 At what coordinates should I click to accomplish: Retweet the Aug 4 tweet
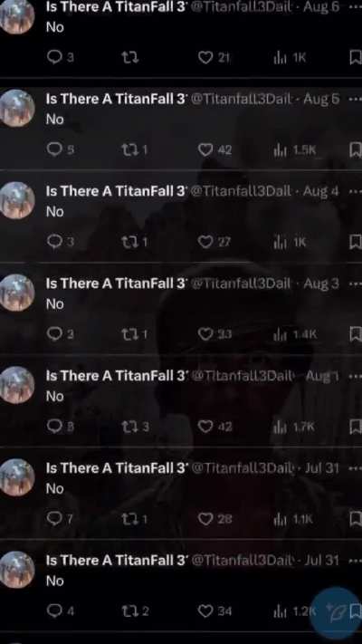129,243
